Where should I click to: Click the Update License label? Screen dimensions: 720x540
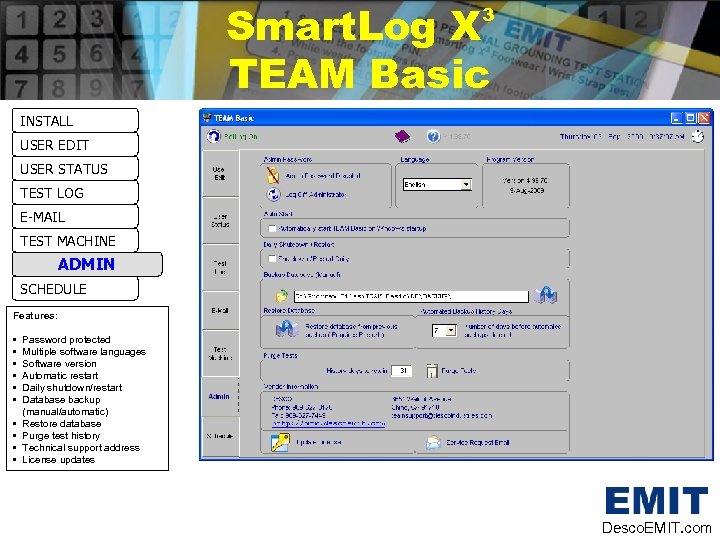click(x=319, y=442)
